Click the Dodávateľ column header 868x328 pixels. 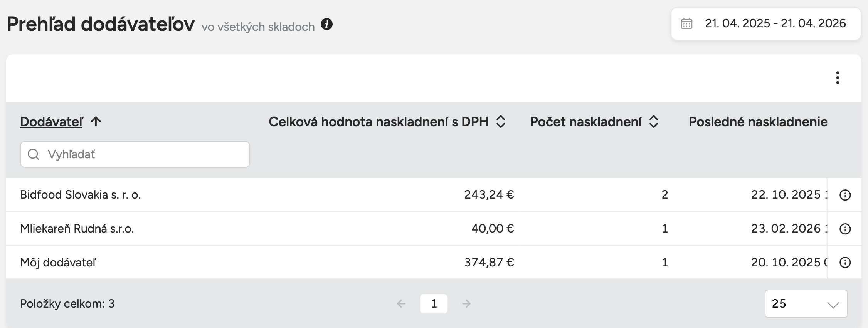coord(51,122)
